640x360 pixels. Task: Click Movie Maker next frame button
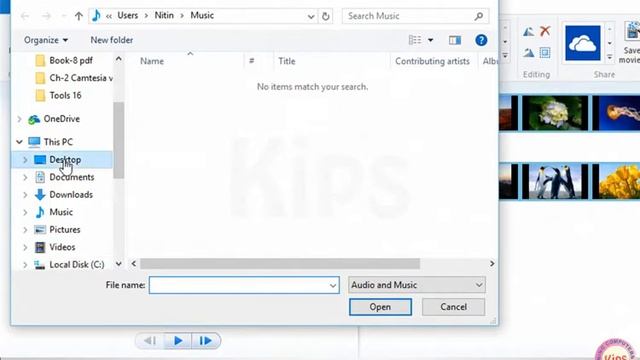pos(205,341)
